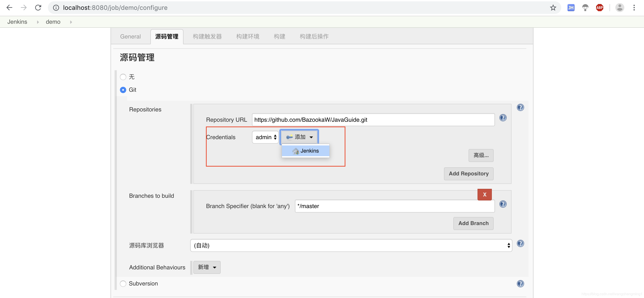This screenshot has height=298, width=644.
Task: Expand the 源码库浏览器 (自动) dropdown
Action: (351, 245)
